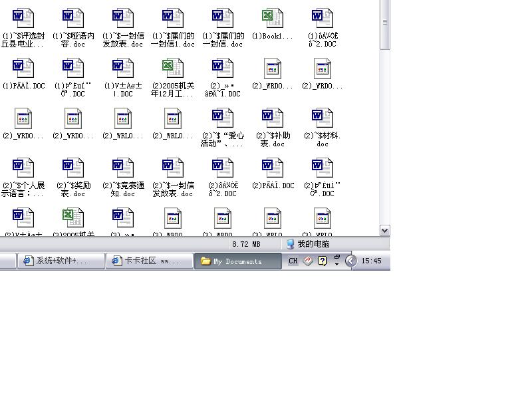This screenshot has width=532, height=399.
Task: Click the My Computer icon in status bar
Action: [x=290, y=244]
